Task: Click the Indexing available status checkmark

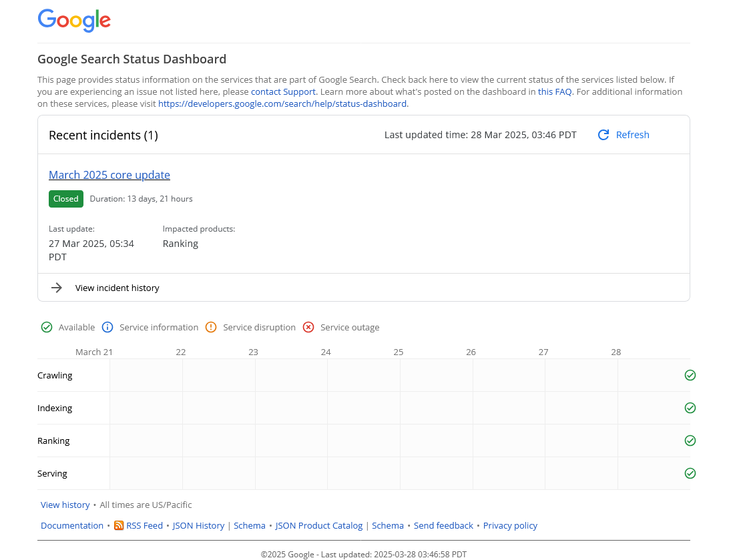Action: [x=690, y=408]
